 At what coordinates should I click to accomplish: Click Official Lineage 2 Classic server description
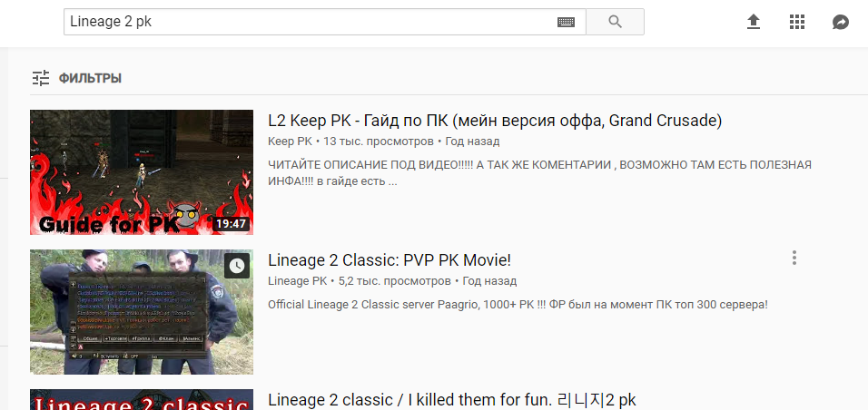pyautogui.click(x=518, y=304)
